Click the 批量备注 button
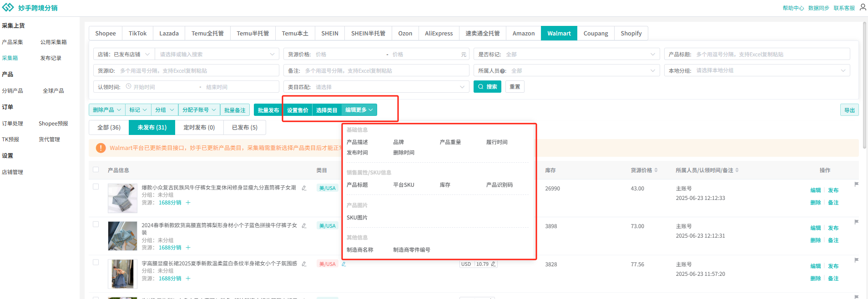Screen dimensions: 868x299 click(235, 110)
